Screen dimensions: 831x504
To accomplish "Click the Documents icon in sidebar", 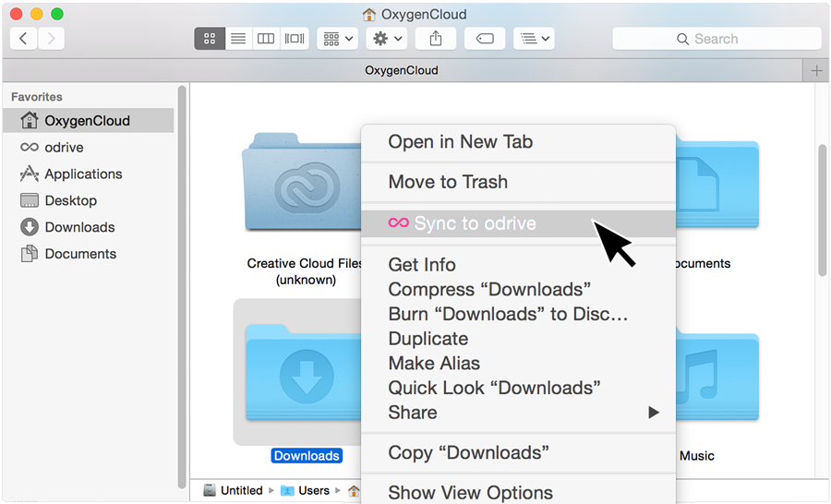I will click(x=30, y=254).
